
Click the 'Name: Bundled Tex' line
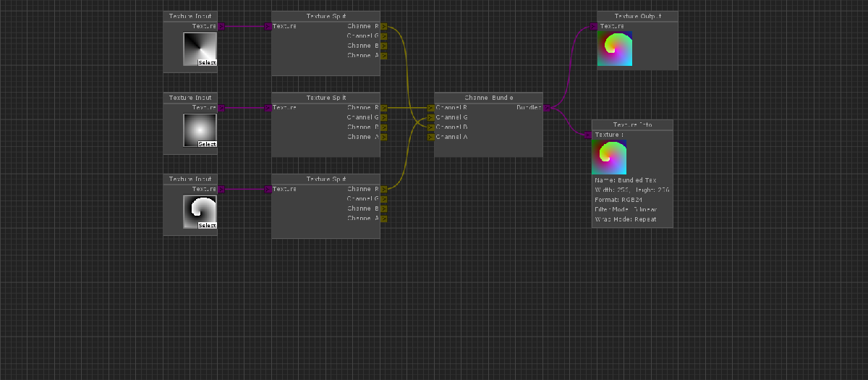tap(625, 180)
